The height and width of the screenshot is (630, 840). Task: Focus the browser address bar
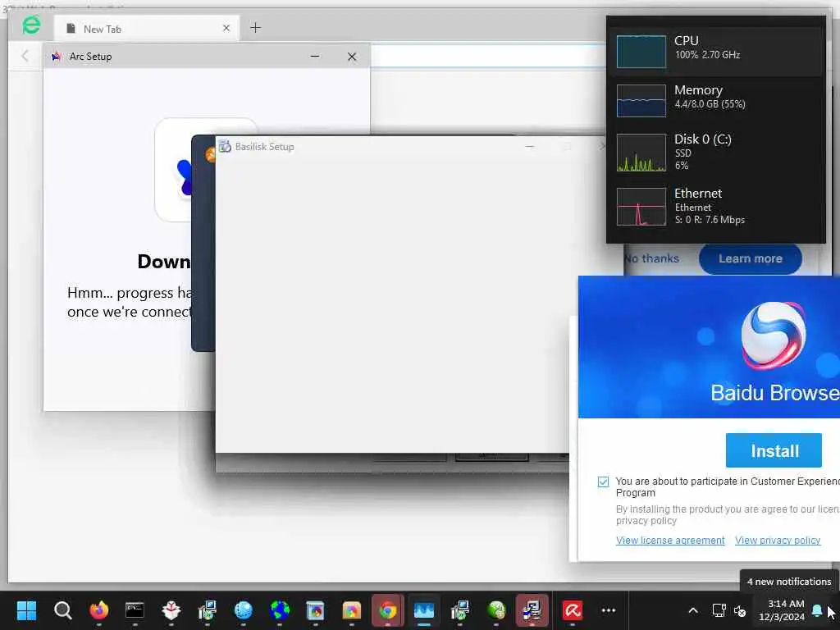tap(487, 56)
